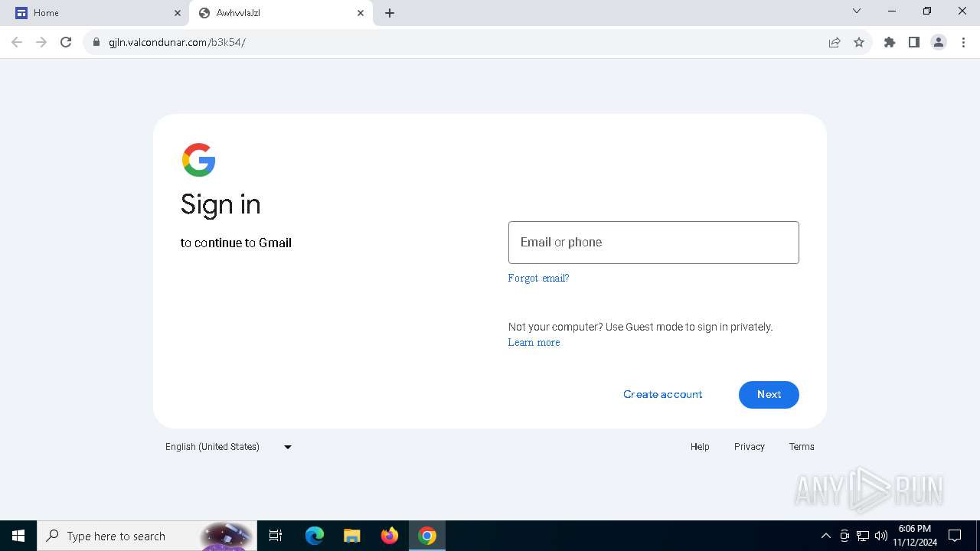Open the Privacy link
Screen dimensions: 980x551
pyautogui.click(x=749, y=447)
